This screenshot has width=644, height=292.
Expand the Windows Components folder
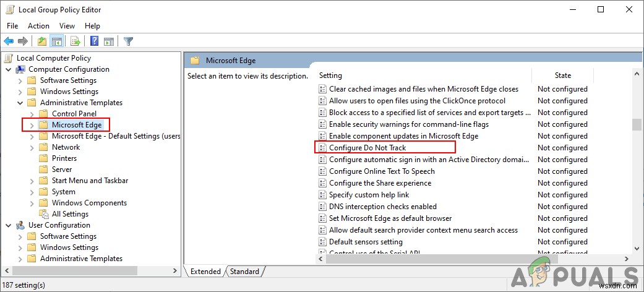32,203
